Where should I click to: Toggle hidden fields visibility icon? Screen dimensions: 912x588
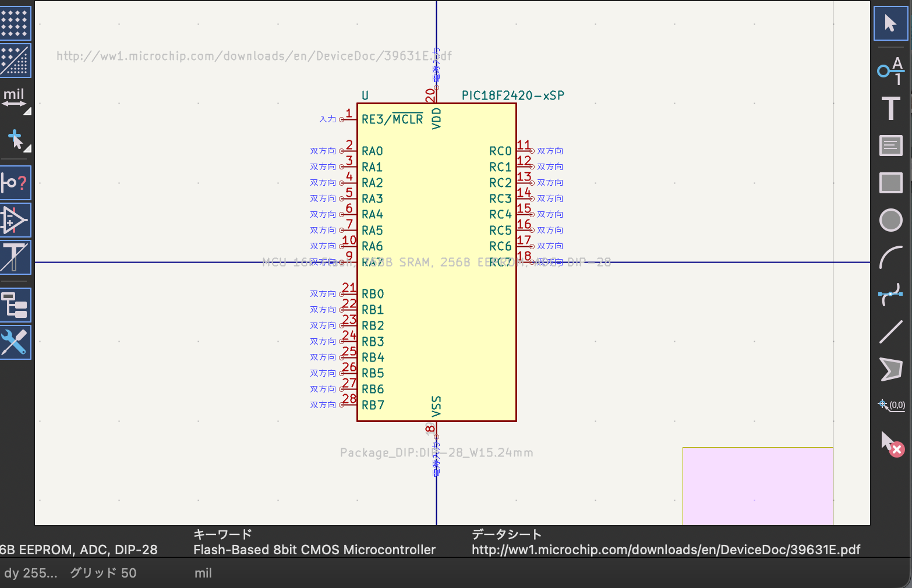pyautogui.click(x=15, y=257)
